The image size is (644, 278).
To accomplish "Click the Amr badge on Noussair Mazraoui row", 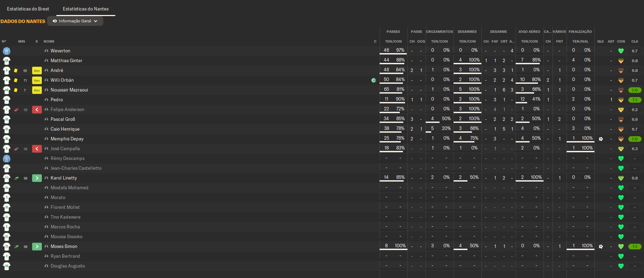I will (x=37, y=90).
